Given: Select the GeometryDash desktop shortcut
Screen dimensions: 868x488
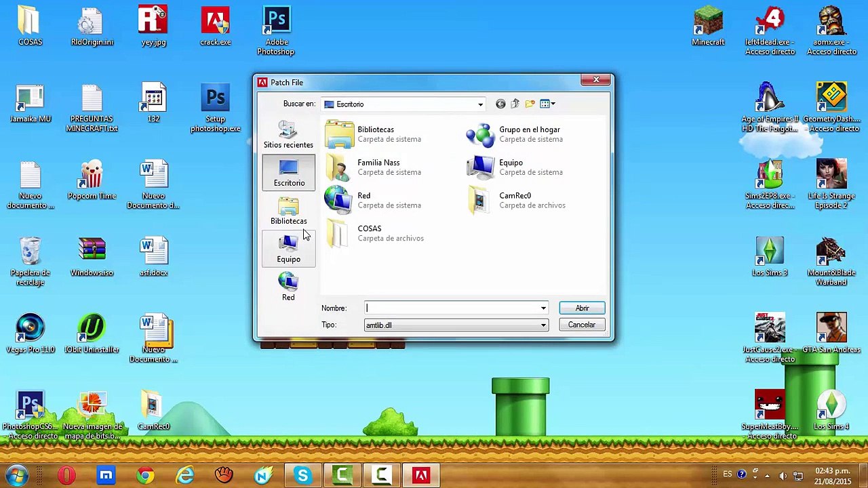Looking at the screenshot, I should [831, 108].
